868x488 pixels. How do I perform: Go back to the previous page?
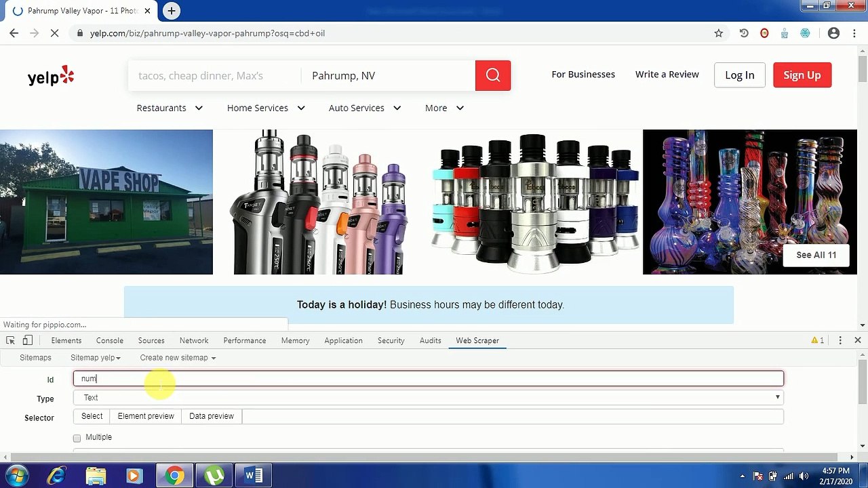pos(14,33)
